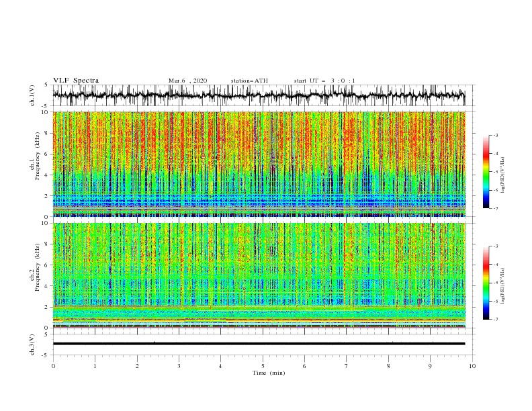This screenshot has height=411, width=532.
Task: Click the ch.2 spectrogram panel
Action: click(259, 275)
